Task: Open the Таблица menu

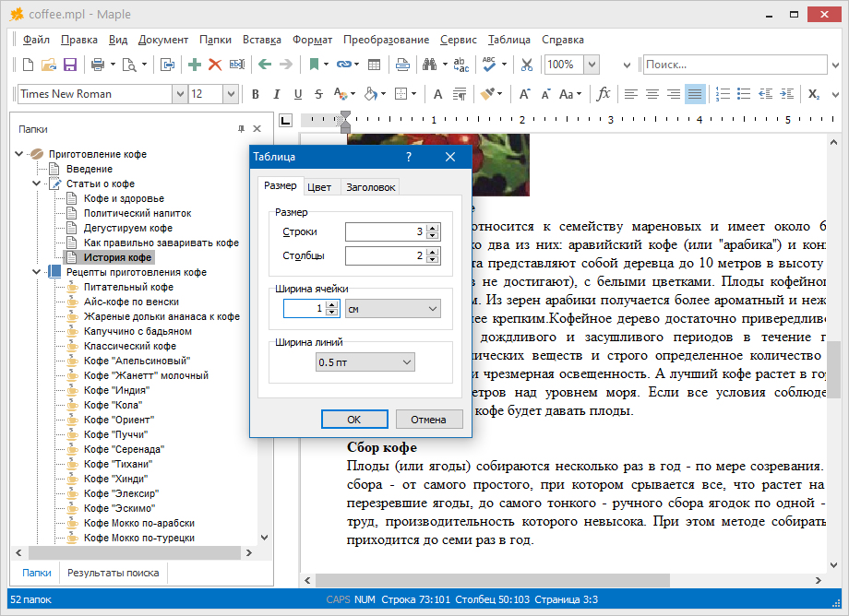Action: coord(508,40)
